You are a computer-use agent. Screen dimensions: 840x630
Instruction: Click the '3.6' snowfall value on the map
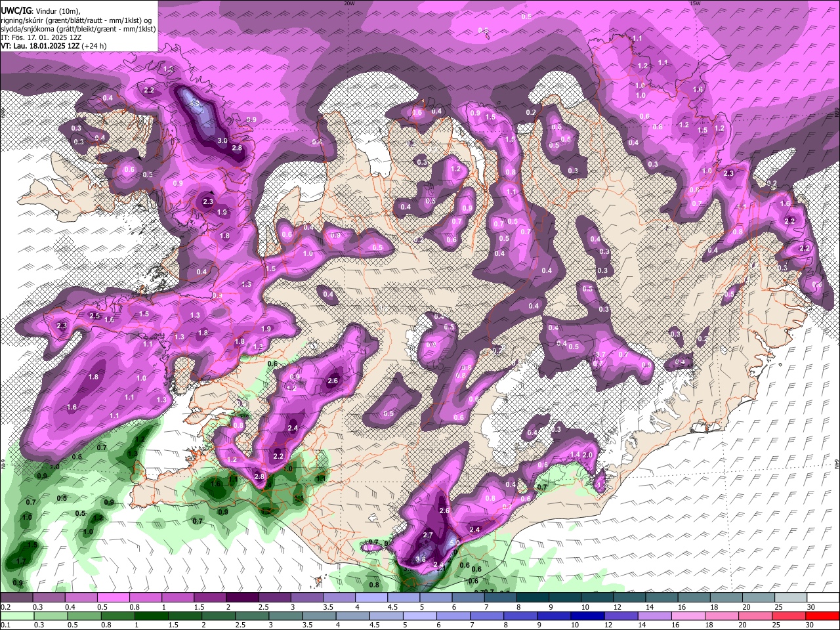pyautogui.click(x=421, y=559)
